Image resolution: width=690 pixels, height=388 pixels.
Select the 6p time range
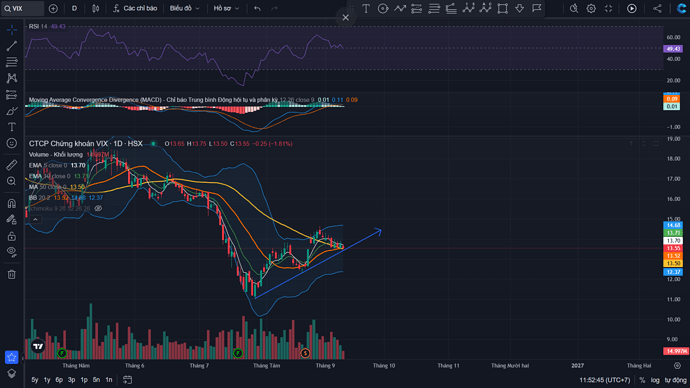pos(59,380)
